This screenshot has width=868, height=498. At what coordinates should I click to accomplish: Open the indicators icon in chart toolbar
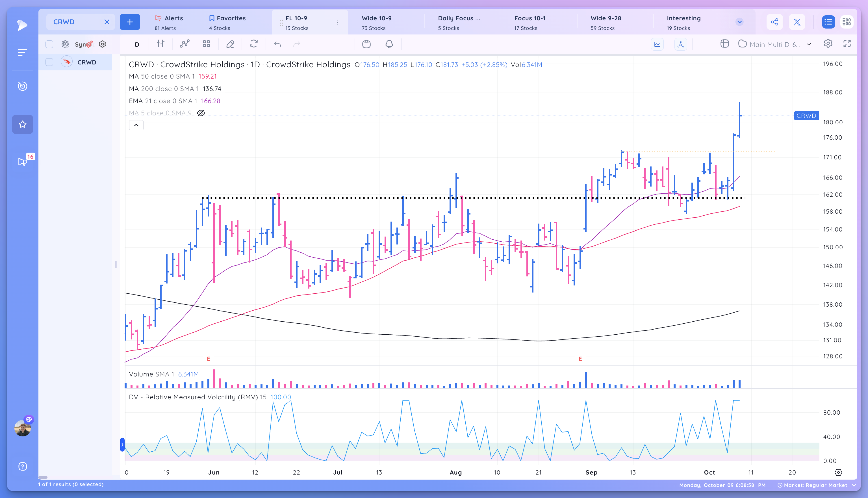[185, 44]
